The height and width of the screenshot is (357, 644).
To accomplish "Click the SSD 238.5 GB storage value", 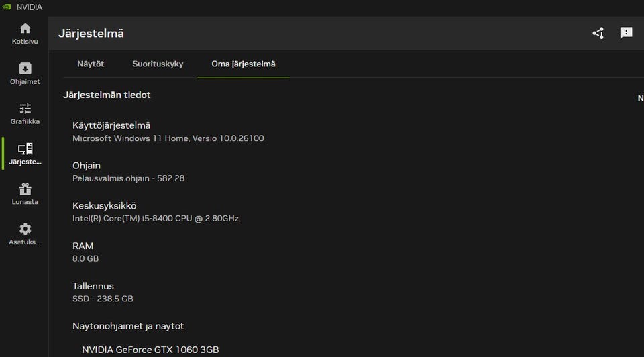I will pyautogui.click(x=103, y=299).
